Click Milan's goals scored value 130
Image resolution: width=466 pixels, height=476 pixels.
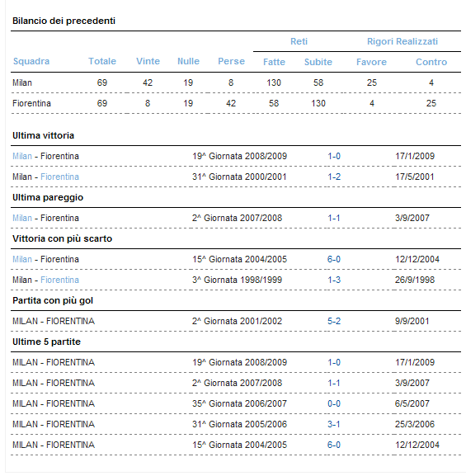tap(274, 82)
